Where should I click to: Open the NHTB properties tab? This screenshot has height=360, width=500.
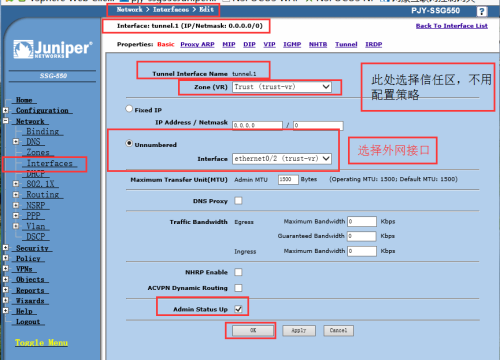[318, 44]
